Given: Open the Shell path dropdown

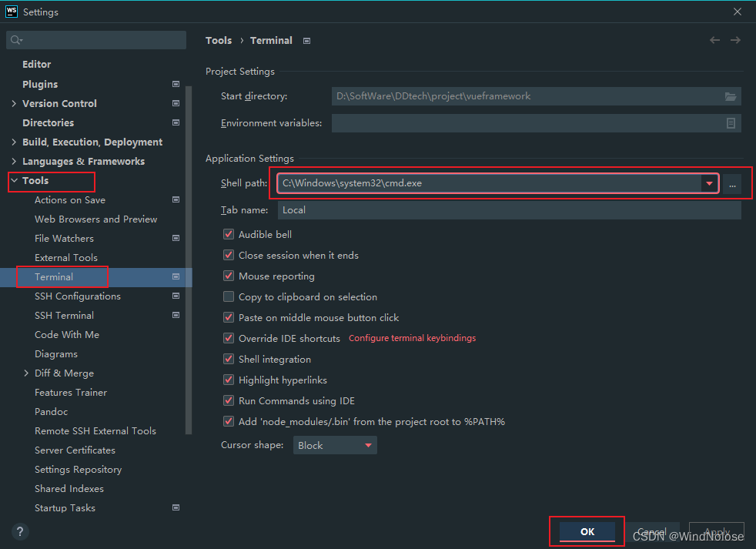Looking at the screenshot, I should (708, 183).
